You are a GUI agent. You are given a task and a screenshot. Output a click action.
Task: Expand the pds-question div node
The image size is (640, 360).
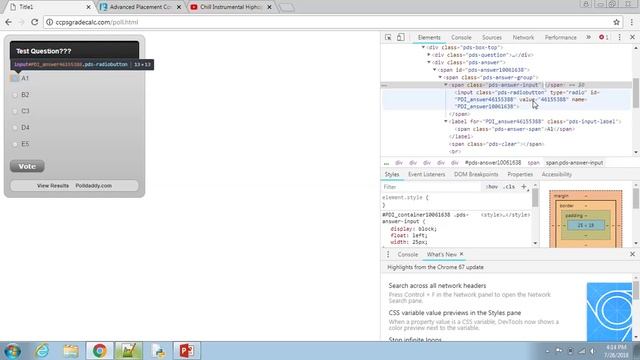tap(429, 55)
